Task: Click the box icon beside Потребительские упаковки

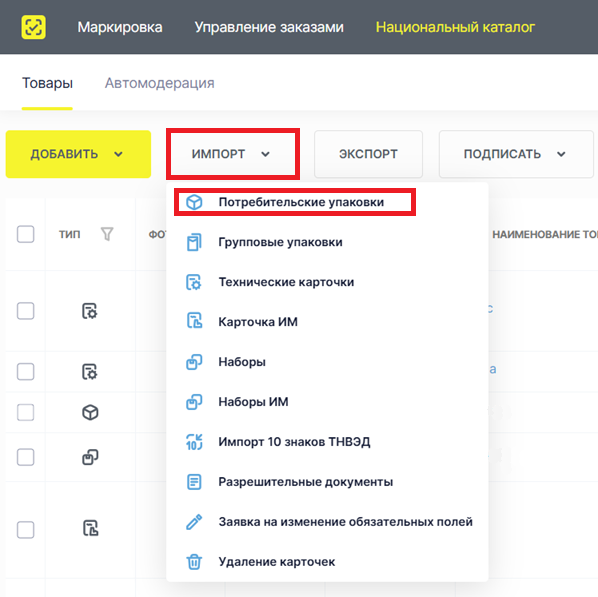Action: 194,202
